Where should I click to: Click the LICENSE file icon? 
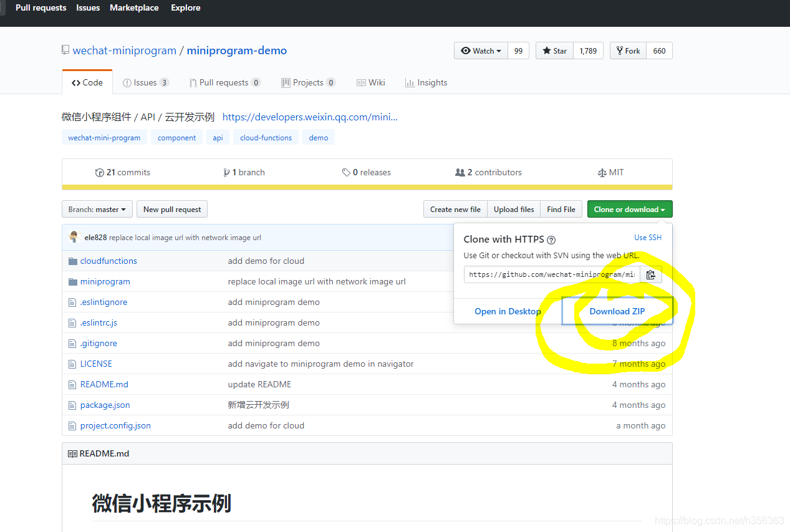click(72, 364)
